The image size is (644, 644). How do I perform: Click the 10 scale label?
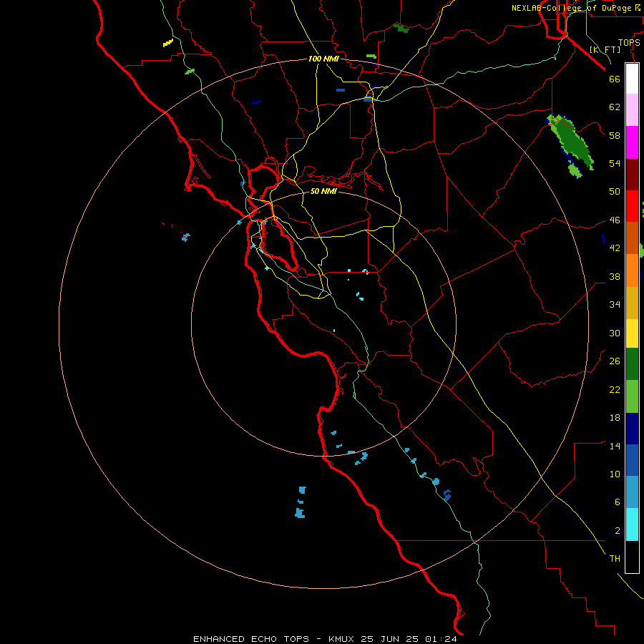[x=615, y=474]
